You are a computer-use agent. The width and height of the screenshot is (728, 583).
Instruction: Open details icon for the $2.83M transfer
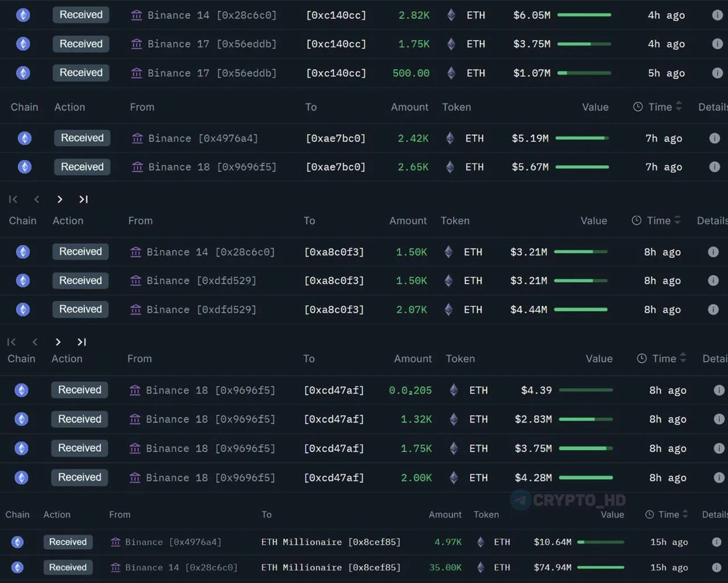pyautogui.click(x=719, y=419)
